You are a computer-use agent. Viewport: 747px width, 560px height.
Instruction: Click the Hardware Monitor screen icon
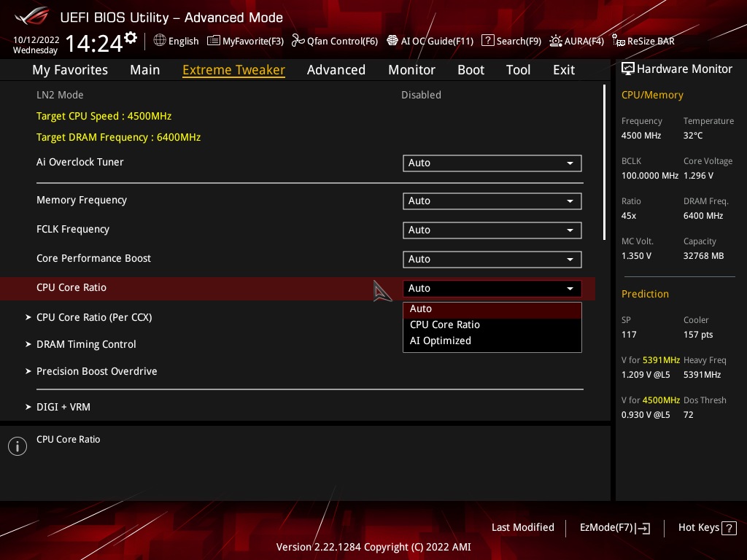coord(628,69)
